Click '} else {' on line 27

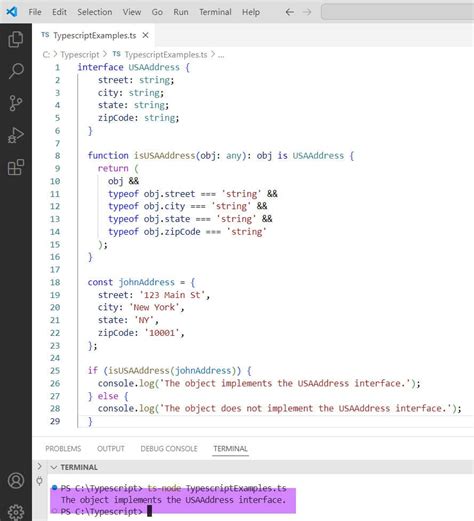108,396
